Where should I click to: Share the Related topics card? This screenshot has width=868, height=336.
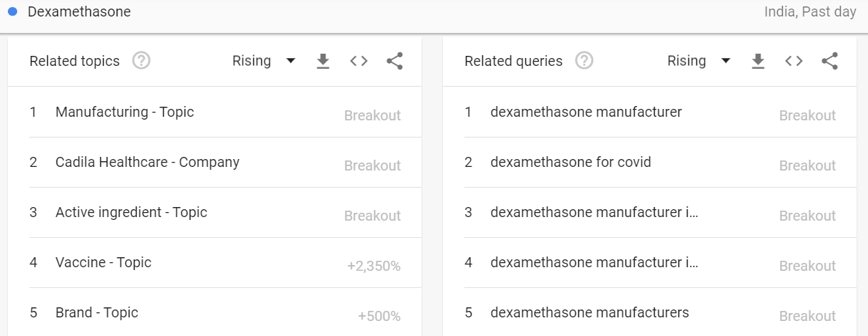[x=394, y=62]
